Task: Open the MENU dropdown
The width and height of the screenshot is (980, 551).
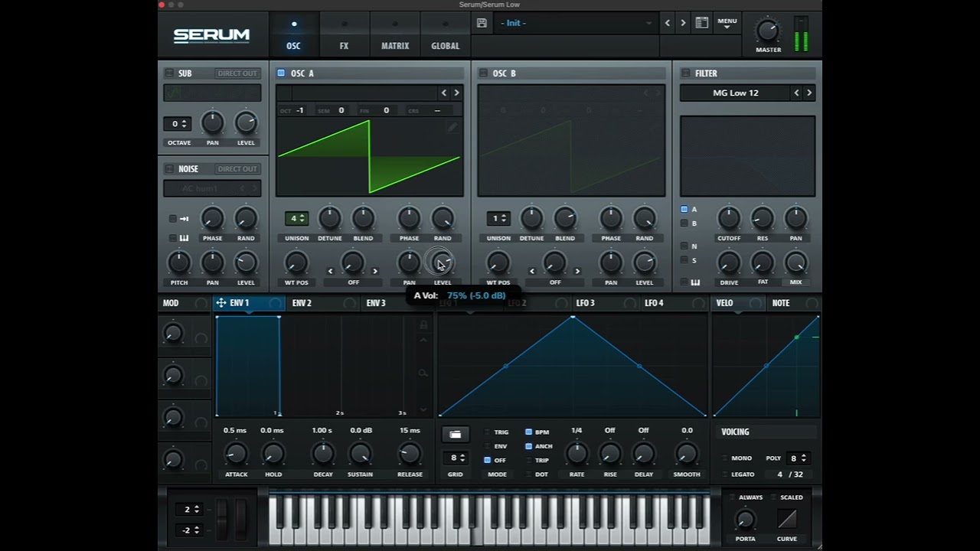Action: 727,24
